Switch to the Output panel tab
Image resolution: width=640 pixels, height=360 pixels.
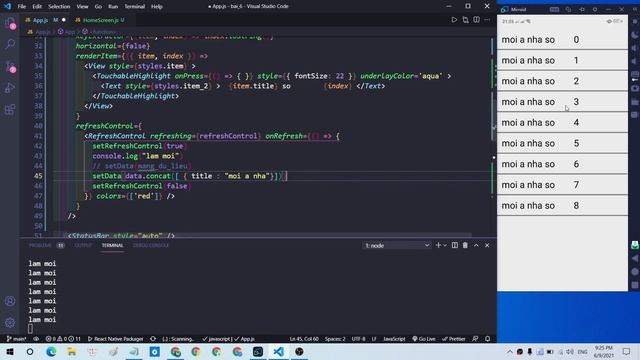pos(83,245)
